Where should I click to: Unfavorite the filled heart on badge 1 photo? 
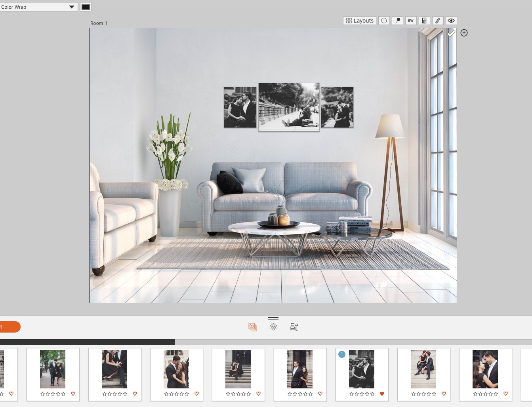pos(382,394)
